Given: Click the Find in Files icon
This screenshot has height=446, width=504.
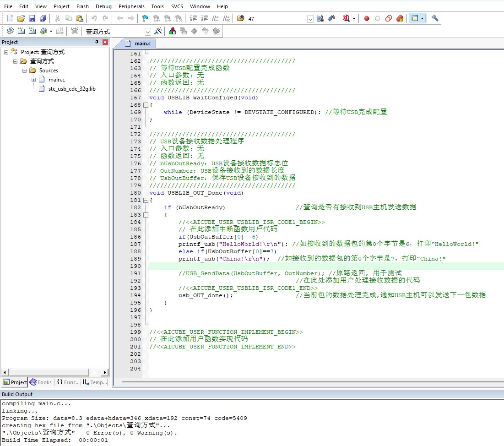Looking at the screenshot, I should (x=240, y=18).
